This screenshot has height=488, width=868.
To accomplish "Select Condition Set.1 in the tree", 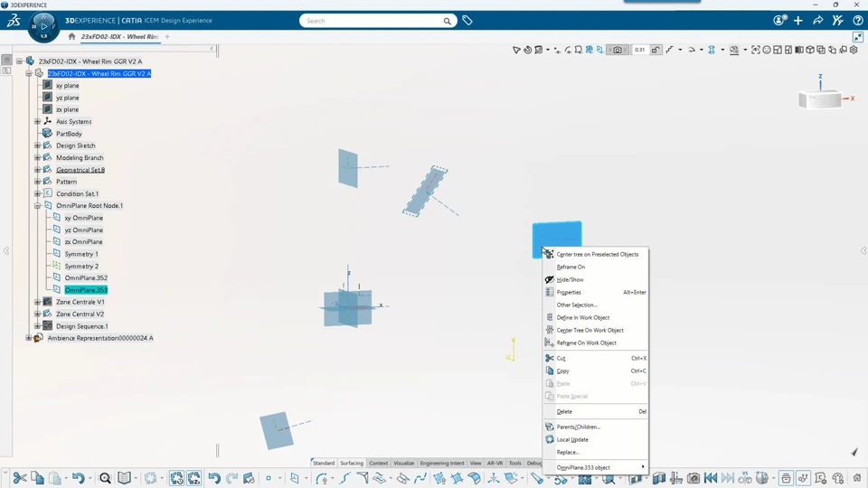I will (77, 193).
